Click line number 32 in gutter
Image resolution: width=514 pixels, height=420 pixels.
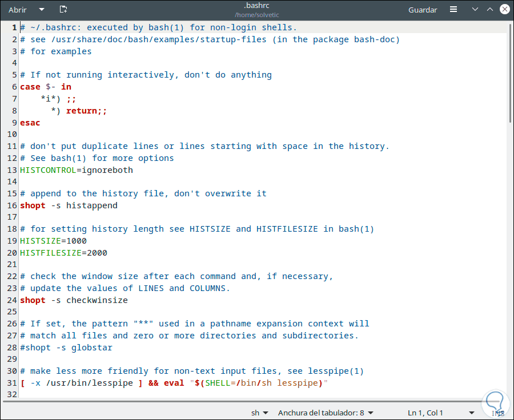tap(12, 394)
